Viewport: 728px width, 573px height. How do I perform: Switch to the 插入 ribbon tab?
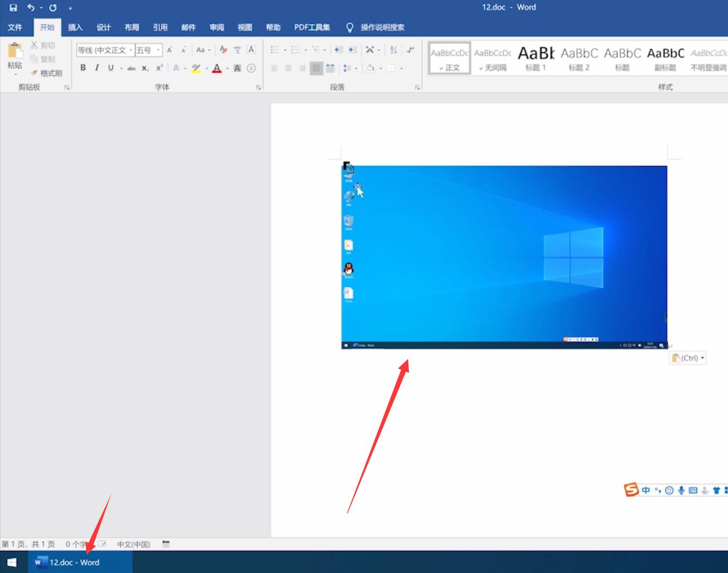[75, 27]
